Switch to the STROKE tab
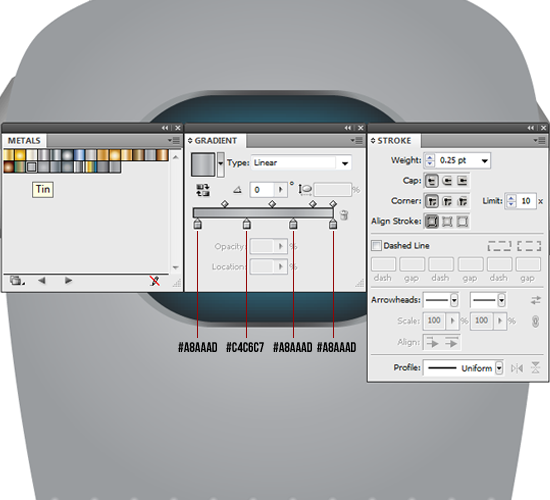Screen dimensions: 550x500 [x=394, y=141]
